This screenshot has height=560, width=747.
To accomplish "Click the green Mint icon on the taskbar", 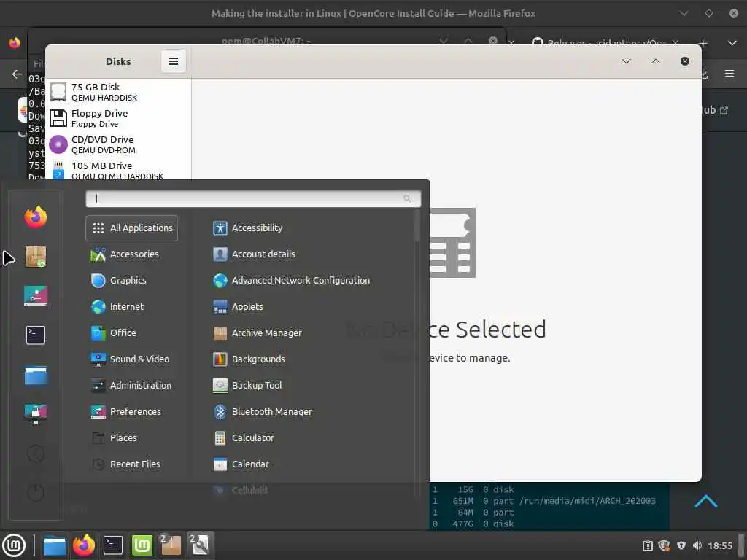I will [142, 545].
